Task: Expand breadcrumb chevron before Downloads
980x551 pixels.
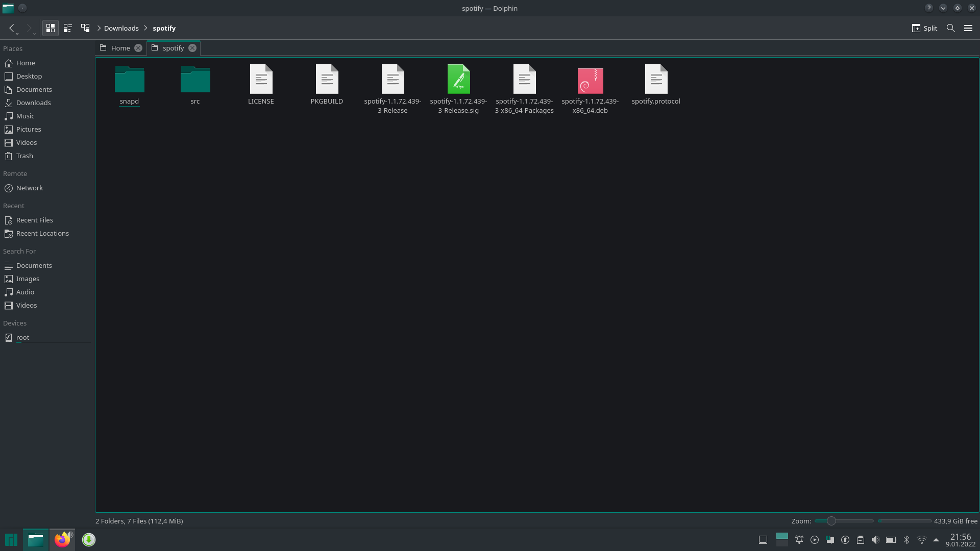Action: click(x=99, y=28)
